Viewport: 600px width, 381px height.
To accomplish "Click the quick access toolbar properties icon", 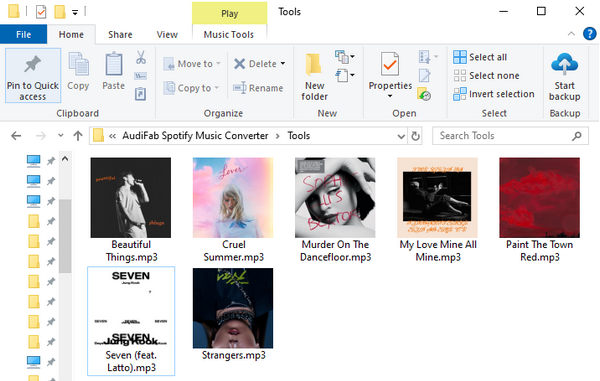I will tap(41, 12).
